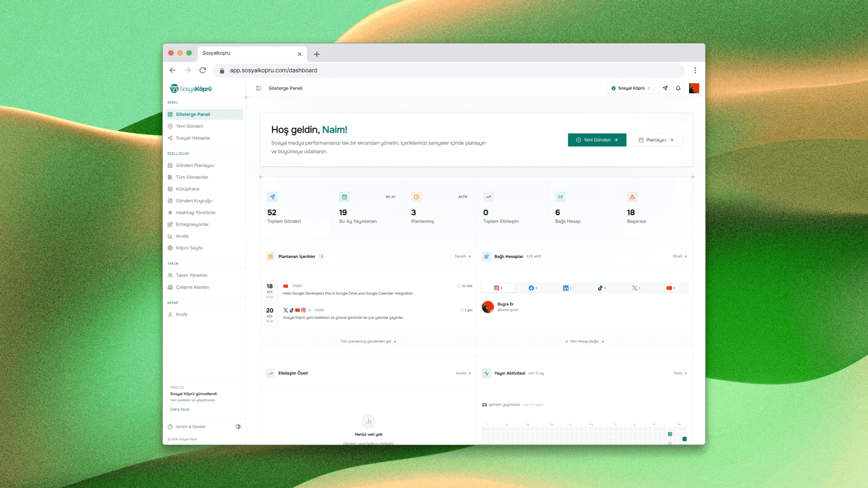The height and width of the screenshot is (488, 868).
Task: Click the Sosyal Köprü logo
Action: coord(191,89)
